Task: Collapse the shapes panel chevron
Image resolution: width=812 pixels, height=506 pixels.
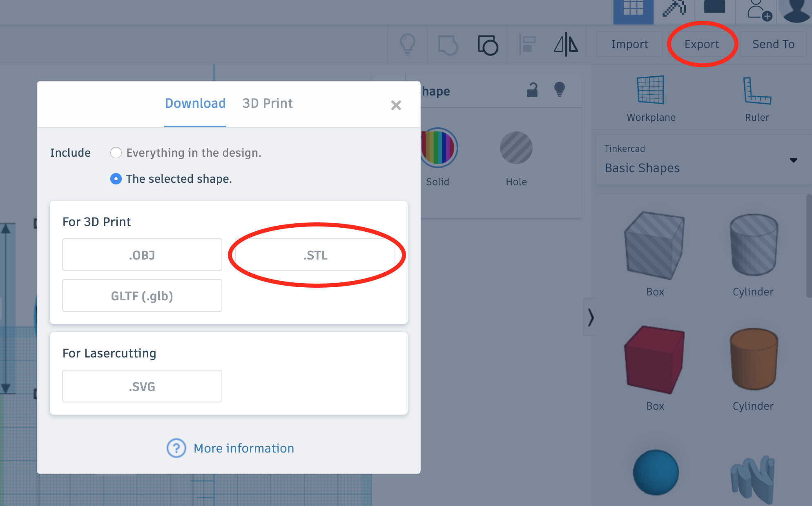Action: click(590, 317)
